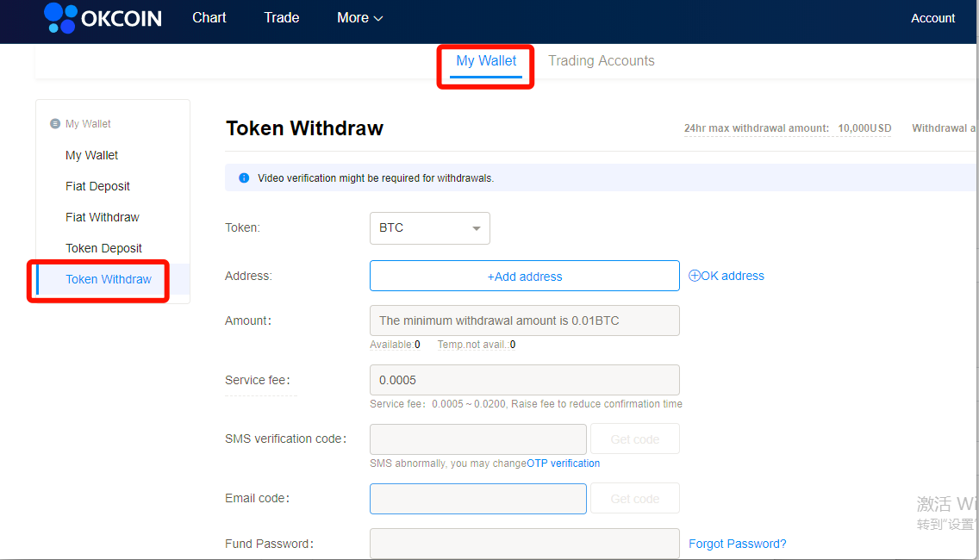Click the plus circle icon of OK address
Image resolution: width=979 pixels, height=560 pixels.
tap(695, 276)
